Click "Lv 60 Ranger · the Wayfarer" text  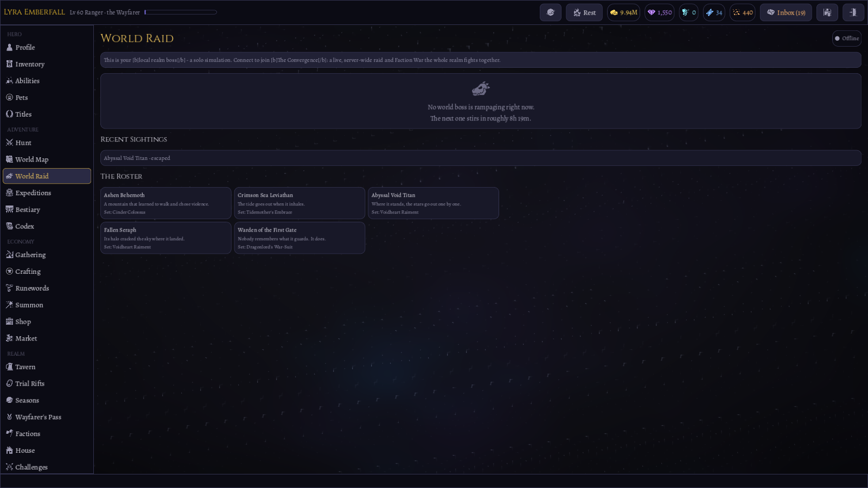click(x=105, y=12)
